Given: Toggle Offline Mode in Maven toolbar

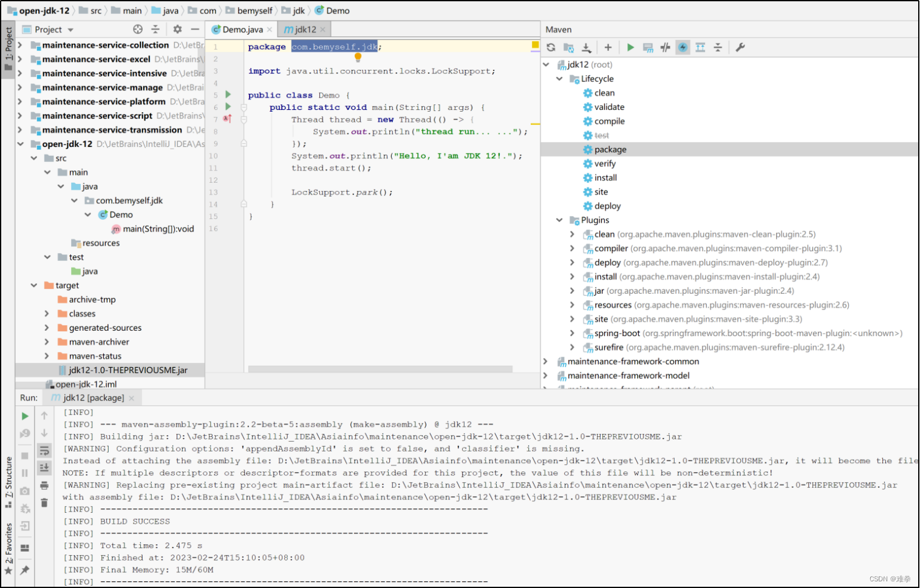Looking at the screenshot, I should coord(666,47).
